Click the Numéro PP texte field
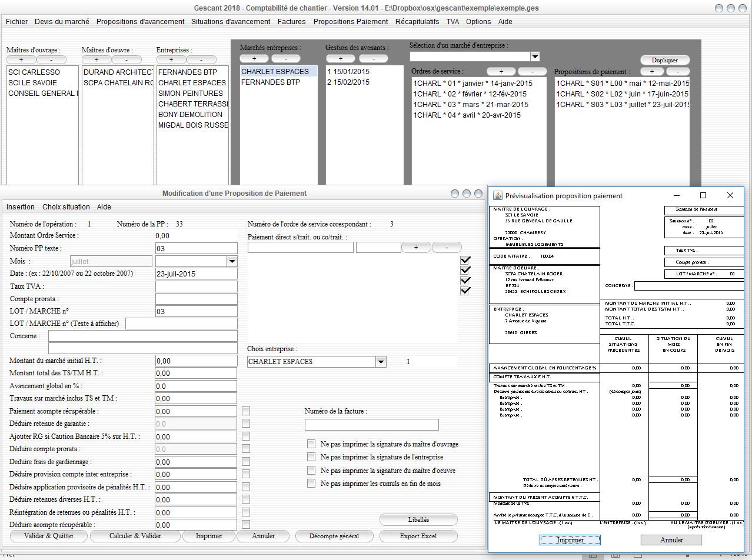The height and width of the screenshot is (560, 752). click(197, 249)
